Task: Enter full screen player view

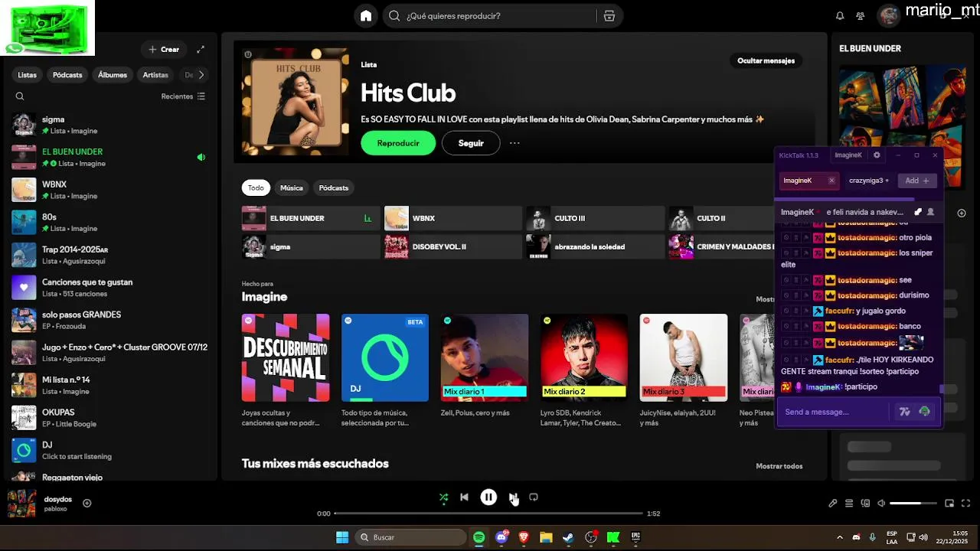Action: coord(966,503)
